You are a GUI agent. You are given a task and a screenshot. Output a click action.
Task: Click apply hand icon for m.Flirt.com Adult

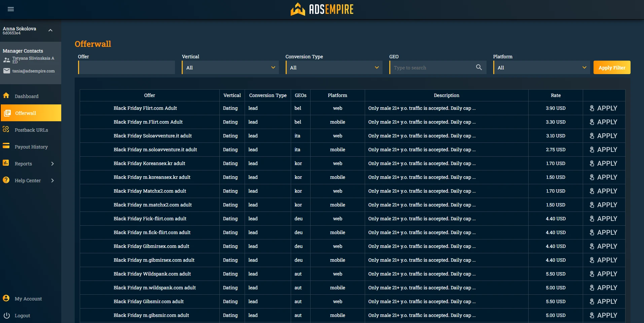[592, 122]
